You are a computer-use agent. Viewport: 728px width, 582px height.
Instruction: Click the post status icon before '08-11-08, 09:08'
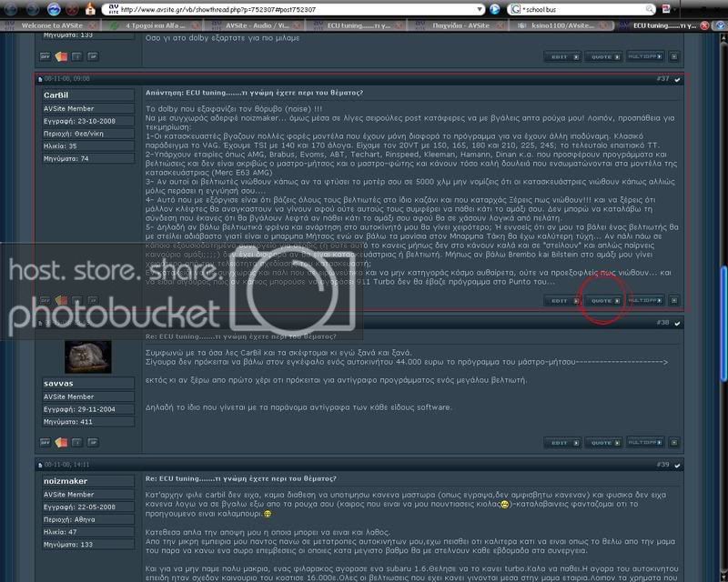[x=40, y=79]
